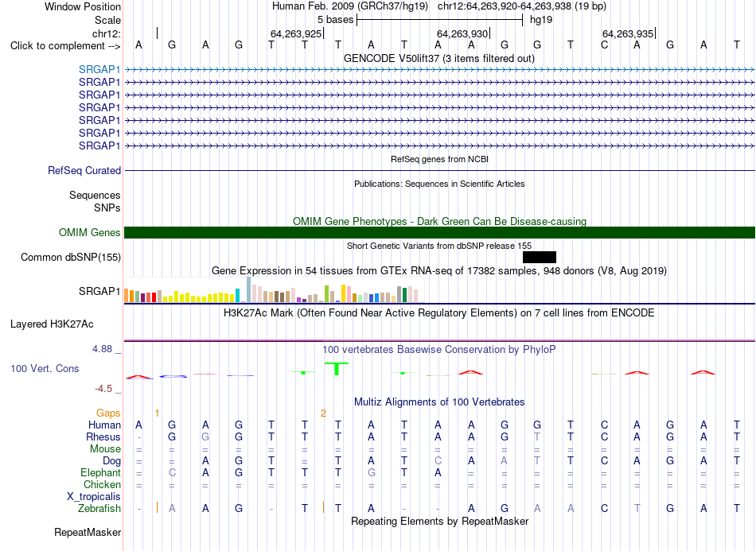Viewport: 756px width, 551px height.
Task: Click chr12:64,263,920-64,263,938 (19 bp) position text
Action: pyautogui.click(x=522, y=6)
